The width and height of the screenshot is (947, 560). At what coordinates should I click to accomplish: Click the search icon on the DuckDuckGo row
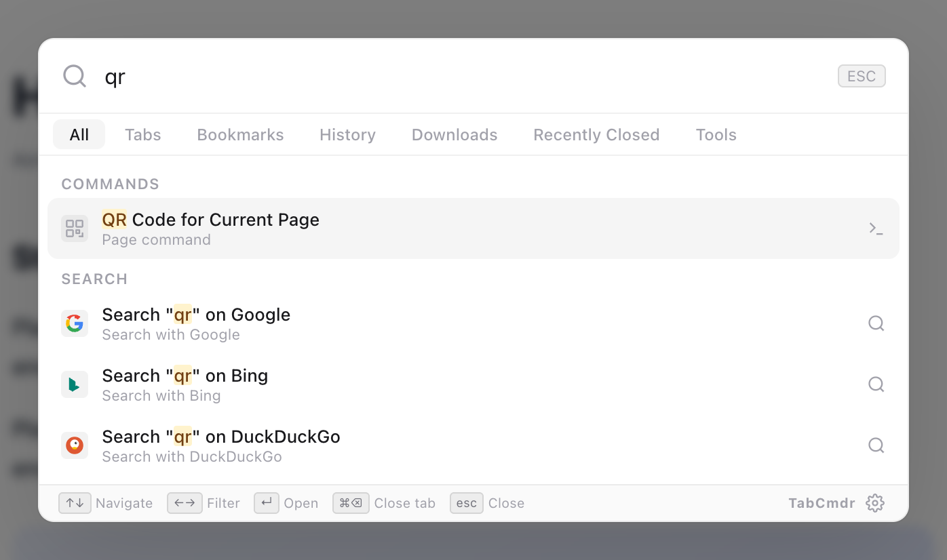876,445
